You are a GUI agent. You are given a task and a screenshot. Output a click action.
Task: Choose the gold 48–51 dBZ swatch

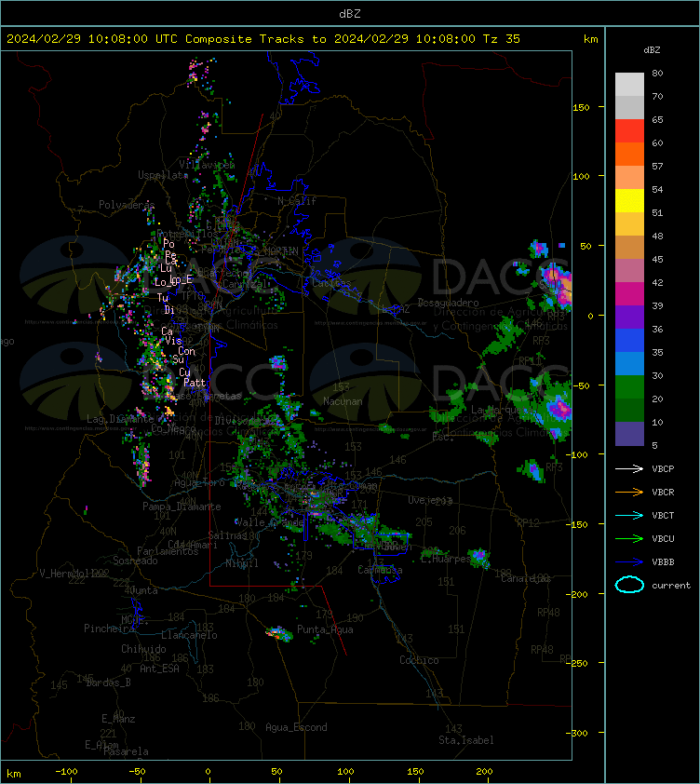pyautogui.click(x=629, y=224)
